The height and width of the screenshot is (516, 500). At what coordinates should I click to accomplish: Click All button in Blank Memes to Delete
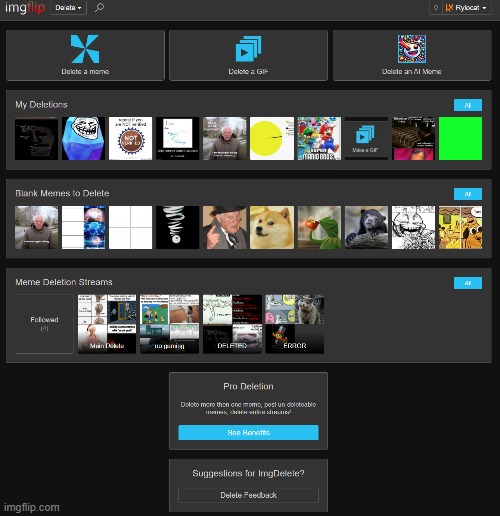468,194
